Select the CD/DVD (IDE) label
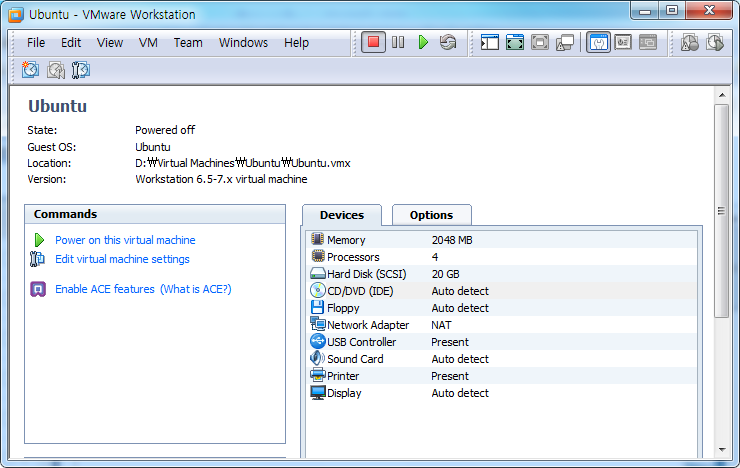The width and height of the screenshot is (740, 468). coord(360,291)
